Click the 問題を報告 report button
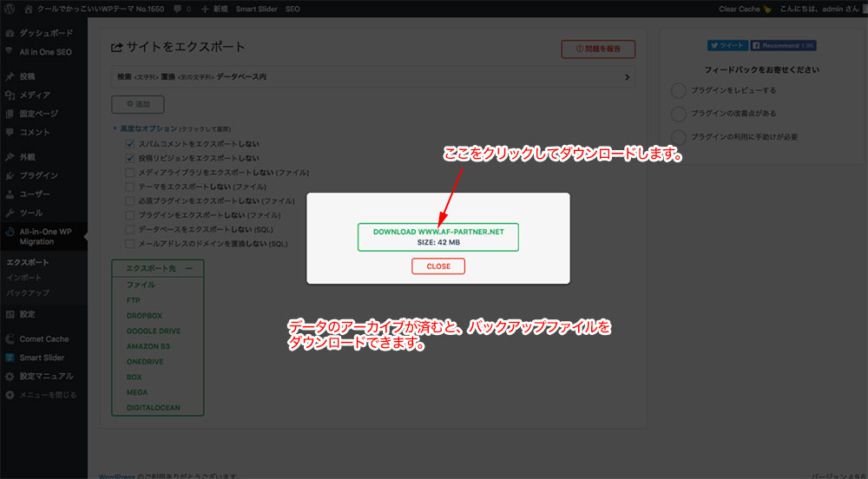Viewport: 868px width, 479px height. pos(598,49)
